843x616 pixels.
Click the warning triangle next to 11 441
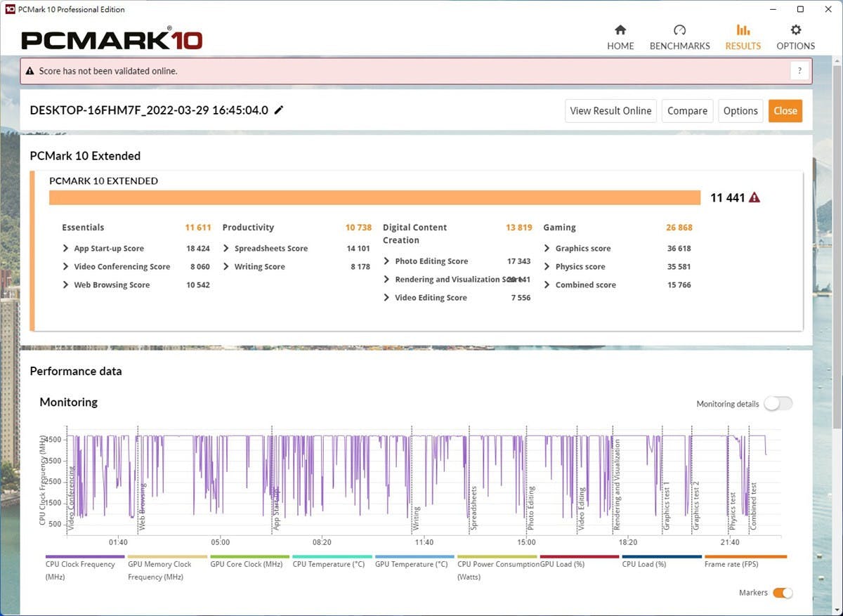[x=754, y=198]
